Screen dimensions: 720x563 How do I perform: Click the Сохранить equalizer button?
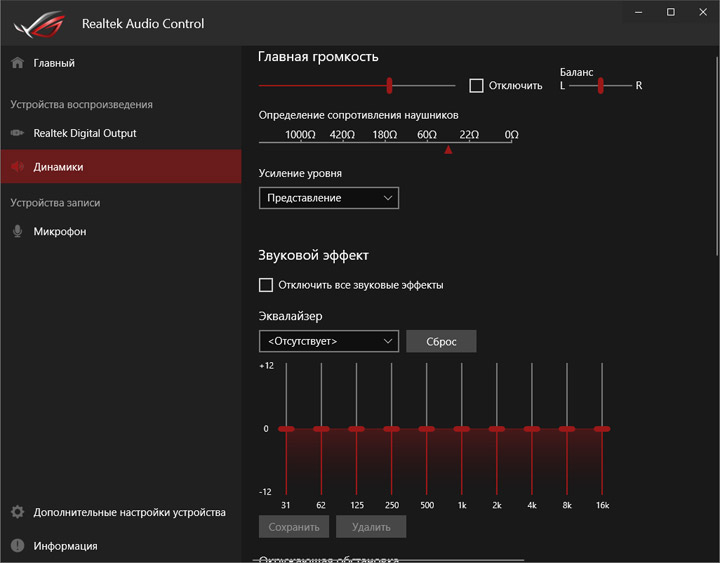tap(294, 527)
